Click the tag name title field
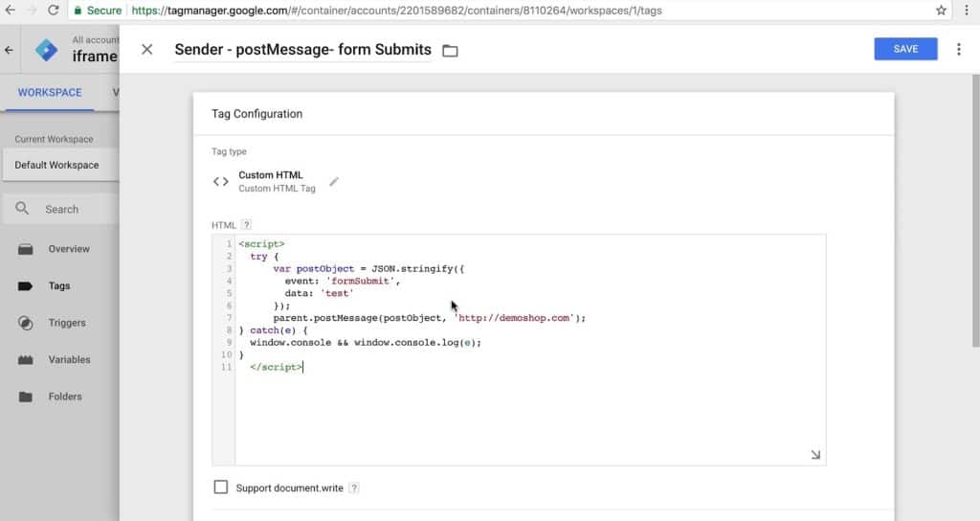This screenshot has height=521, width=980. click(302, 50)
